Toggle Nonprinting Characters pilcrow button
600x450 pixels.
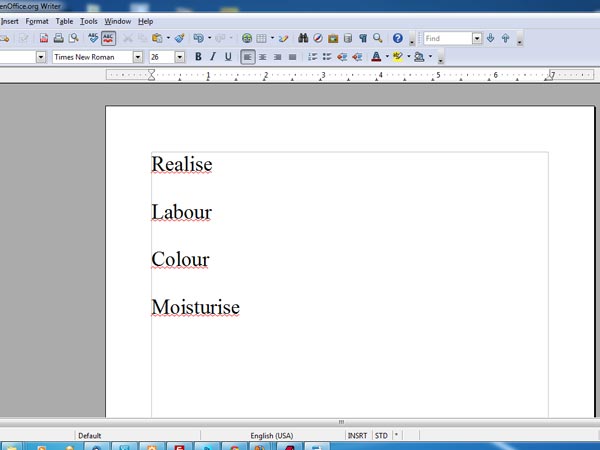click(x=362, y=38)
